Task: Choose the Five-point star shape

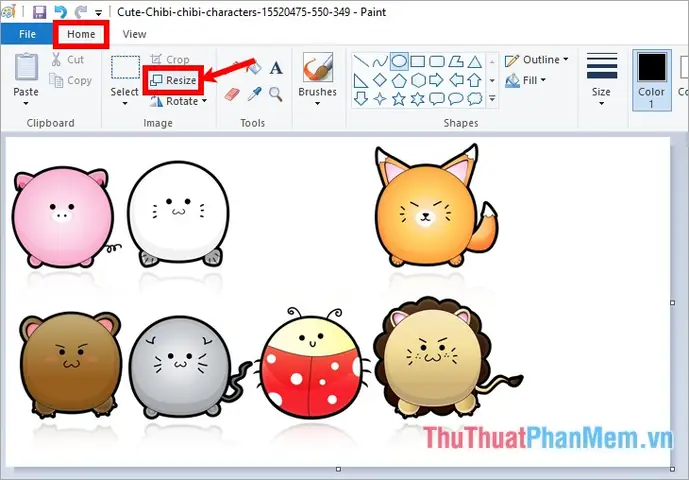Action: (x=399, y=99)
